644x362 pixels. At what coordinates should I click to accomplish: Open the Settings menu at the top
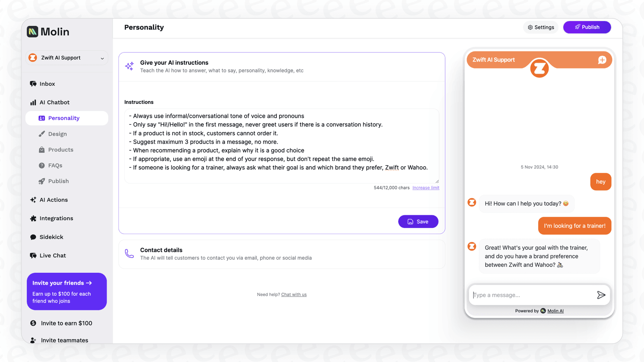[x=540, y=27]
